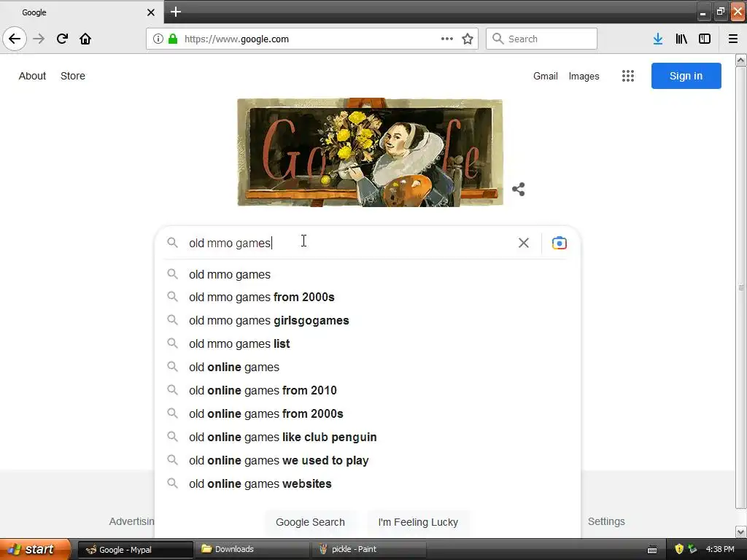
Task: Open the browser home page
Action: pyautogui.click(x=85, y=39)
